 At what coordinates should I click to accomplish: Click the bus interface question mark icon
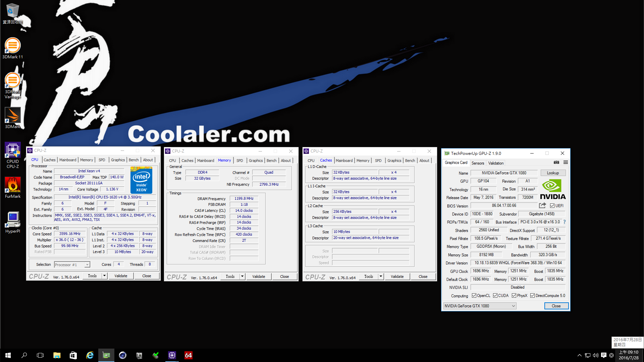tap(565, 222)
